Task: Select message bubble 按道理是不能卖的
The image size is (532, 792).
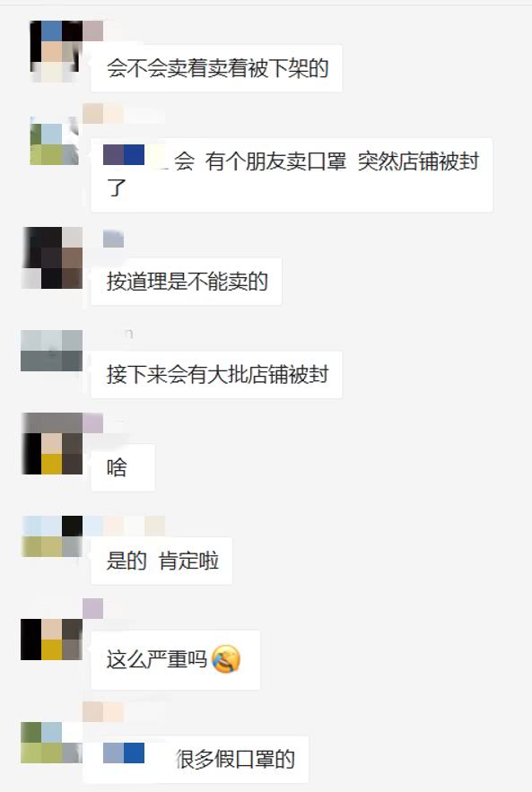Action: [186, 282]
